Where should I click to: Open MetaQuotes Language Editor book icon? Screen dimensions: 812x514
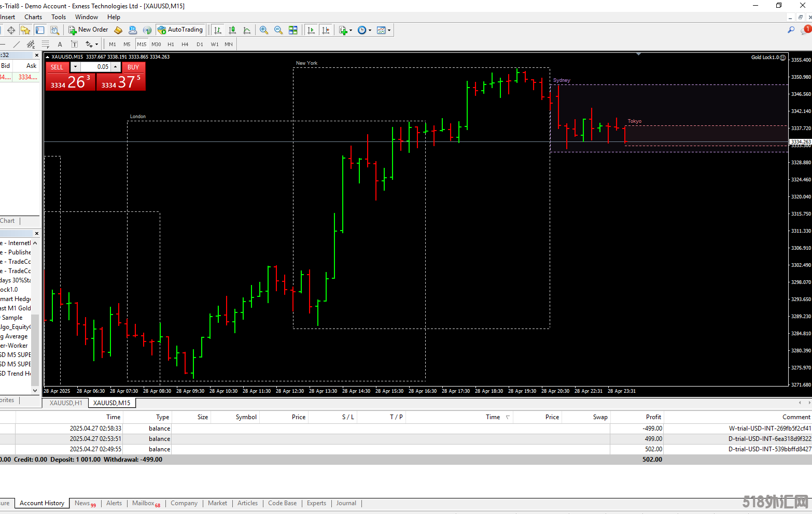click(x=118, y=30)
